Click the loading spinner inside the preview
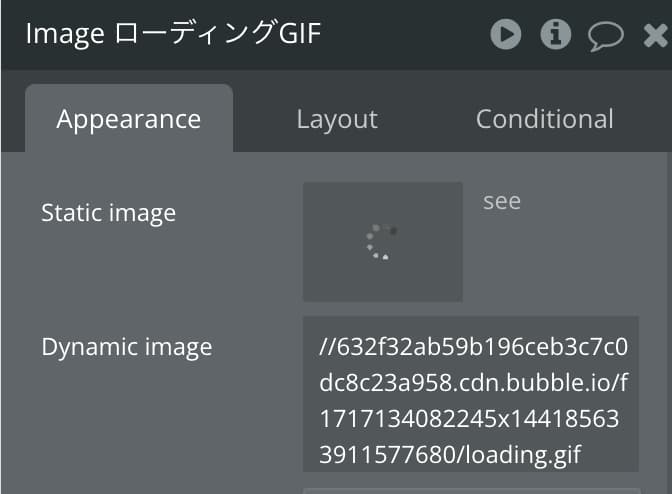This screenshot has width=672, height=494. (x=382, y=242)
